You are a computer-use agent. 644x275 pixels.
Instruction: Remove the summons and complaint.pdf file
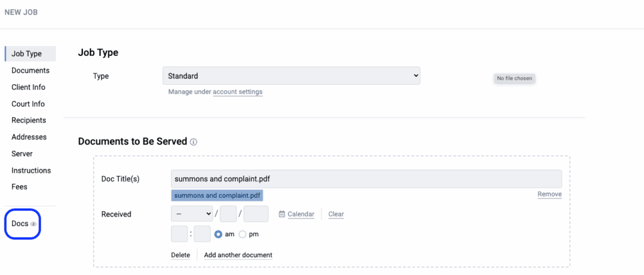[x=549, y=195]
